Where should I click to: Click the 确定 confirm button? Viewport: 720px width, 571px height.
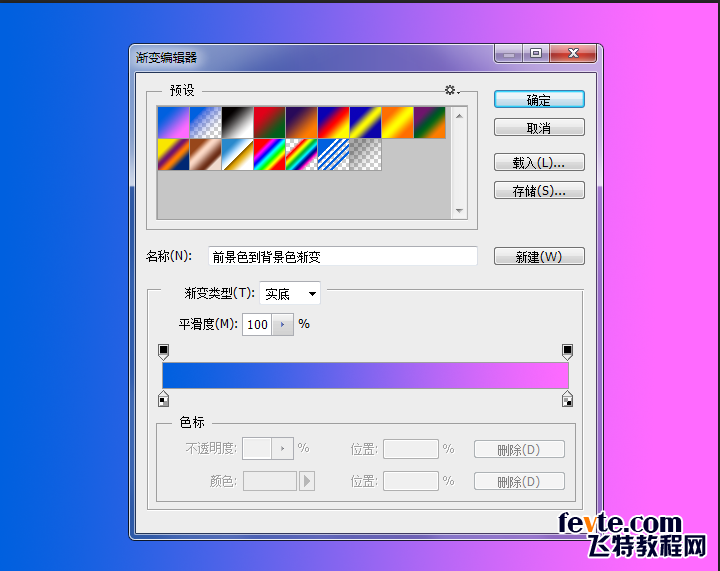pyautogui.click(x=539, y=100)
